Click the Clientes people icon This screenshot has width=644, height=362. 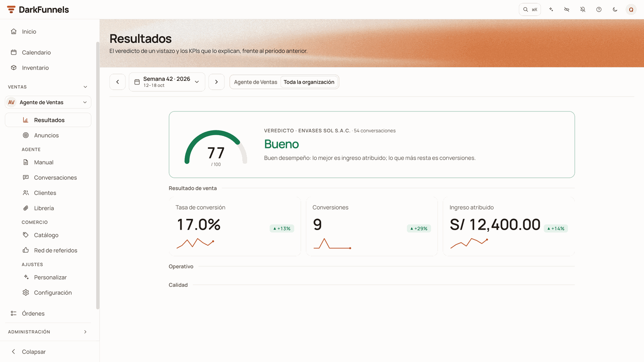coord(26,193)
